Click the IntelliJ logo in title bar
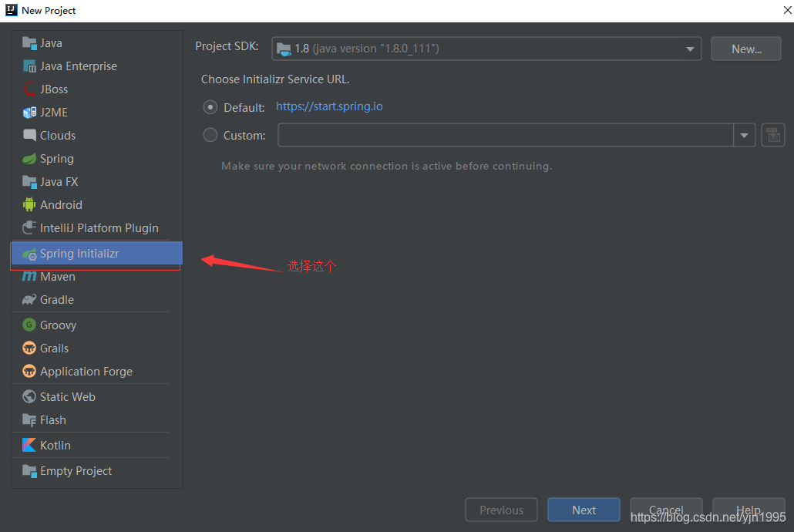Screen dimensions: 794x532 coord(11,10)
